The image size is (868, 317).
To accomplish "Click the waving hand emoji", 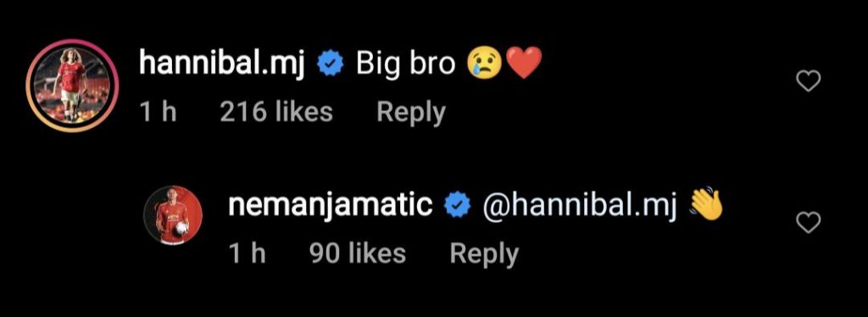I will [x=706, y=205].
